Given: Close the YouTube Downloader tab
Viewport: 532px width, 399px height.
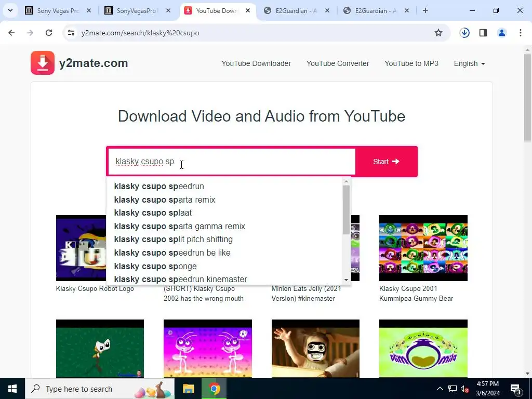Looking at the screenshot, I should coord(248,10).
